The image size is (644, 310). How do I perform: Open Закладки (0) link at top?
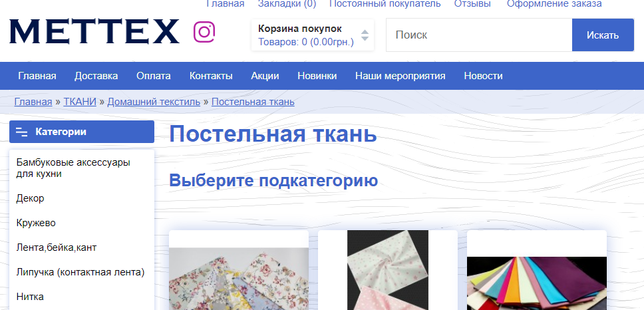287,4
